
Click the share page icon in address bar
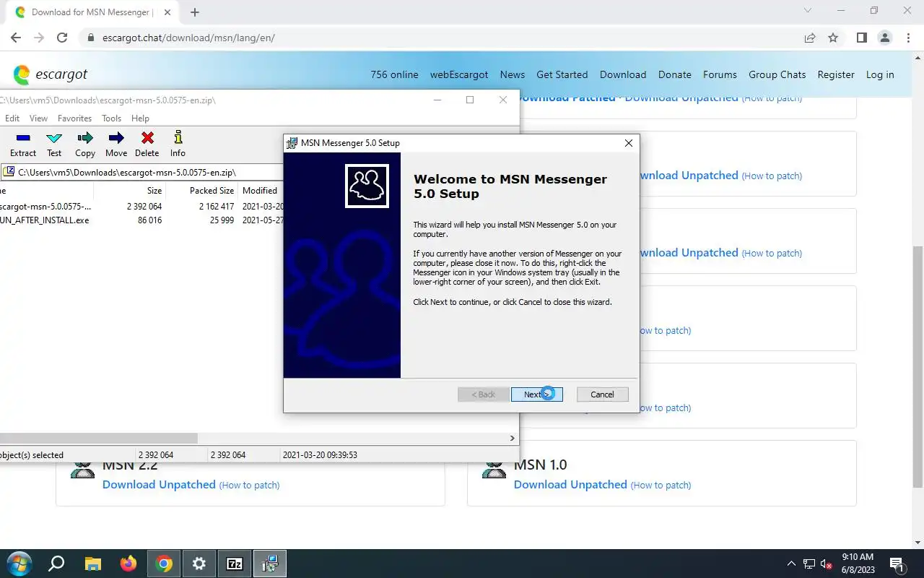(810, 38)
